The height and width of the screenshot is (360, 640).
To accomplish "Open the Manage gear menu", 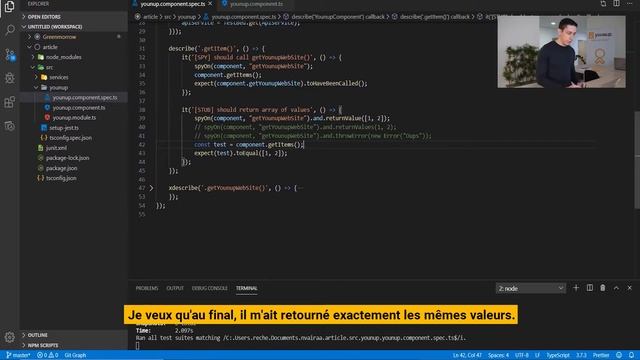I will point(9,337).
